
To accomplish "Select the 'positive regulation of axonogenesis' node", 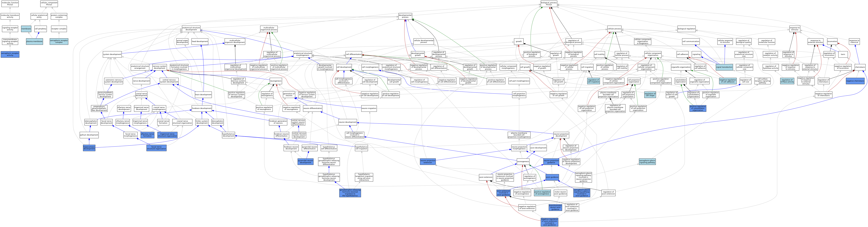I will pyautogui.click(x=543, y=193).
